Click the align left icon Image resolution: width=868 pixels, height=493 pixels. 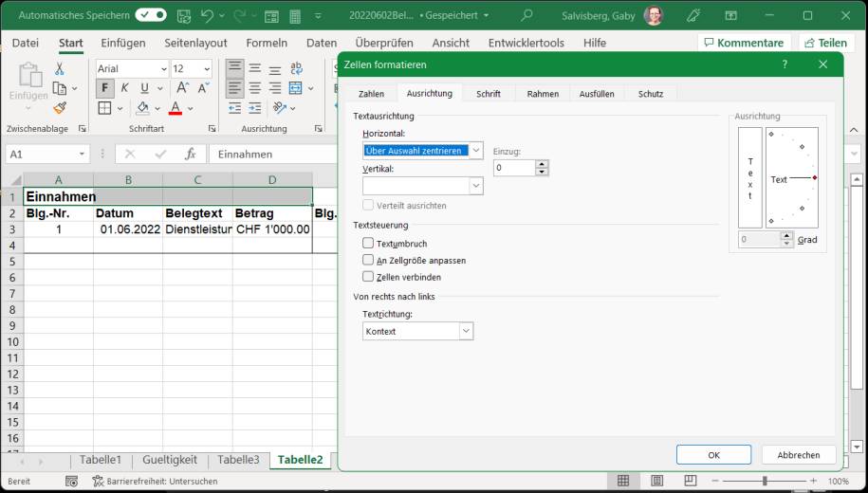234,88
